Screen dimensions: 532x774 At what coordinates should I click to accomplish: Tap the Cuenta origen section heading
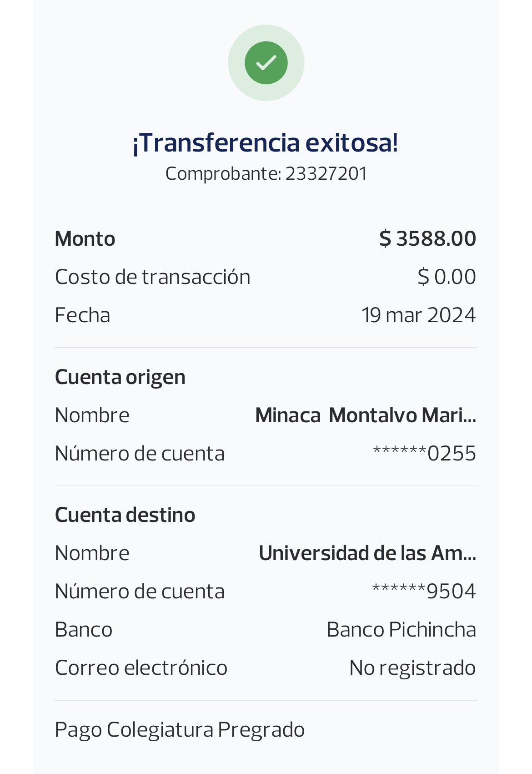click(120, 377)
